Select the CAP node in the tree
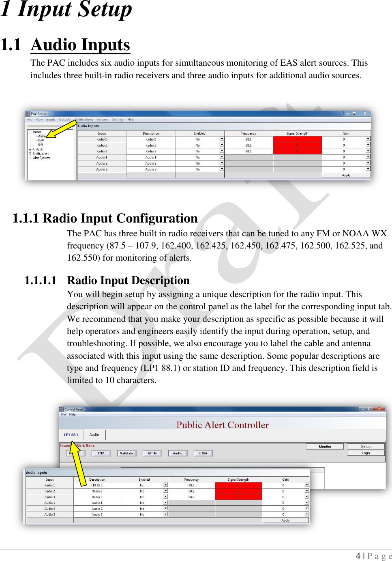The height and width of the screenshot is (561, 392). [x=42, y=141]
